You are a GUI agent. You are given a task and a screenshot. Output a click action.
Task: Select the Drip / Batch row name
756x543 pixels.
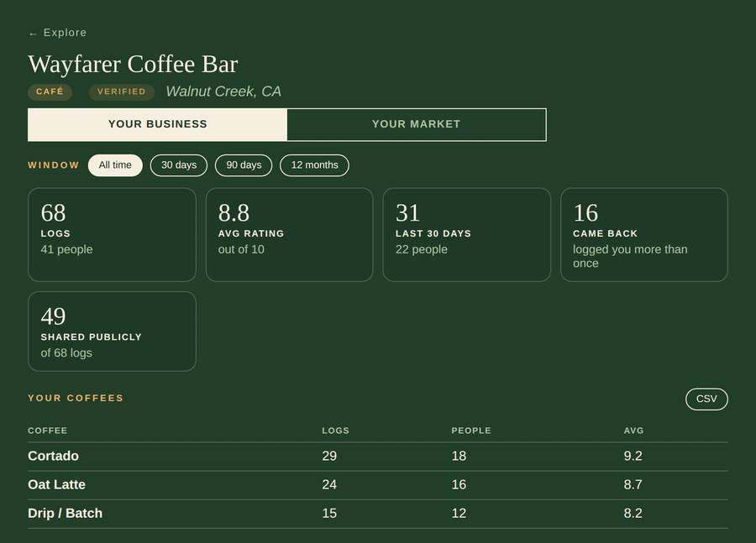(x=65, y=514)
